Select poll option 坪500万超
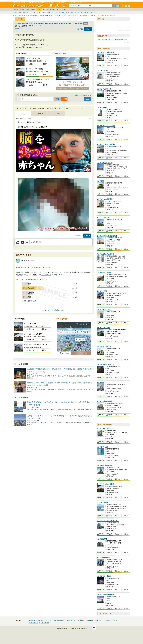Viewport: 143px width, 644px height. pyautogui.click(x=27, y=297)
